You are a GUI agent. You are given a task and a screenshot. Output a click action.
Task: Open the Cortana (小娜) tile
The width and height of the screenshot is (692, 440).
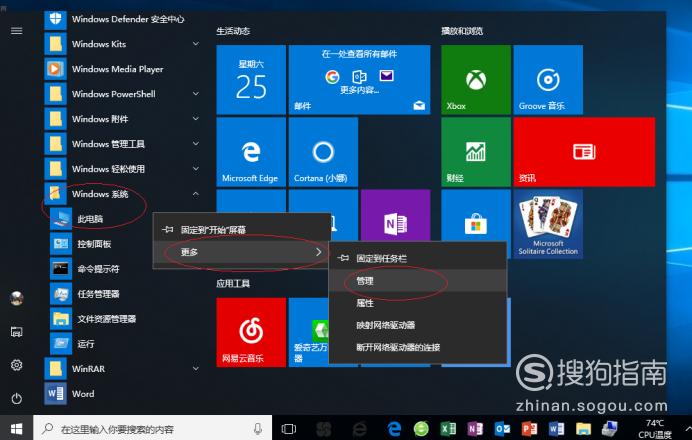(323, 152)
